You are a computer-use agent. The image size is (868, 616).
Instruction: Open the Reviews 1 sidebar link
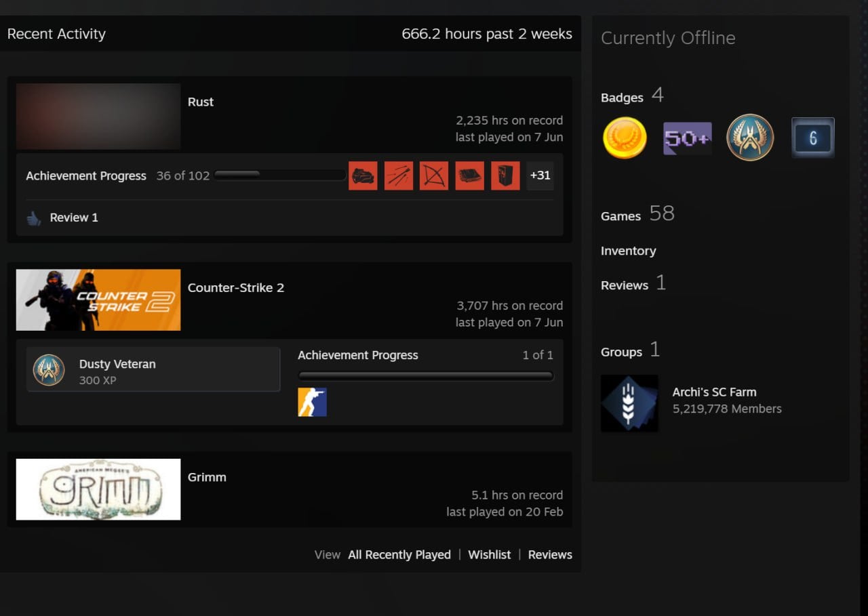pos(633,284)
